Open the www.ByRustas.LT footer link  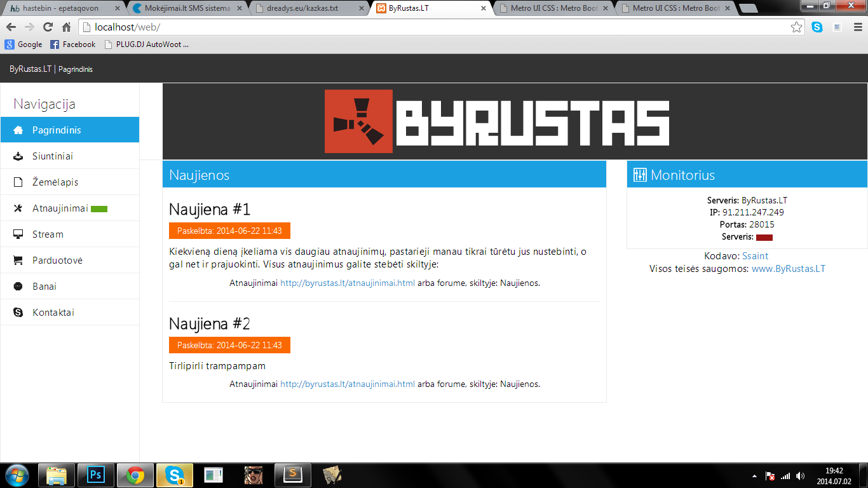pos(789,269)
